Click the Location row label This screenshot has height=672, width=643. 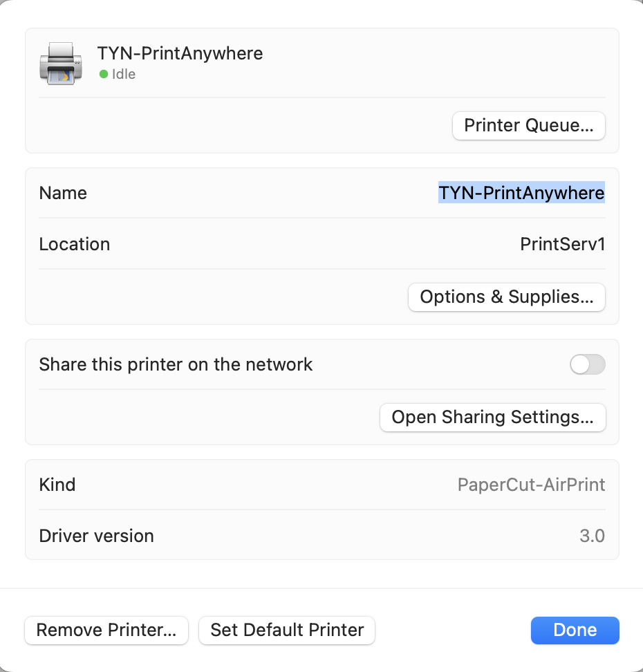[x=74, y=244]
